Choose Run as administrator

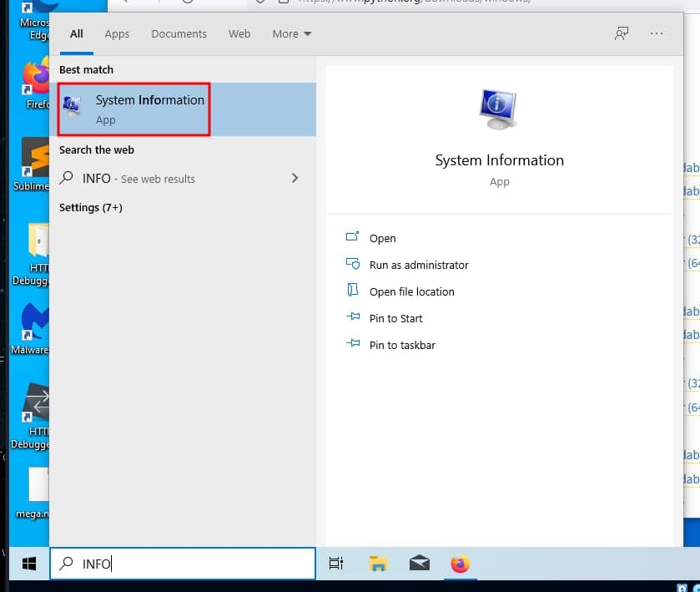[419, 265]
